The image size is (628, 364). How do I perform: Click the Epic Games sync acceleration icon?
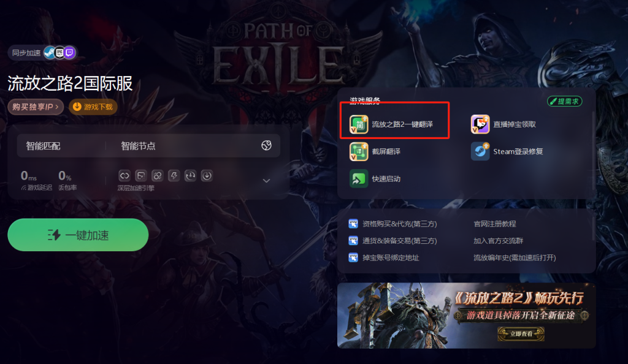(x=59, y=53)
